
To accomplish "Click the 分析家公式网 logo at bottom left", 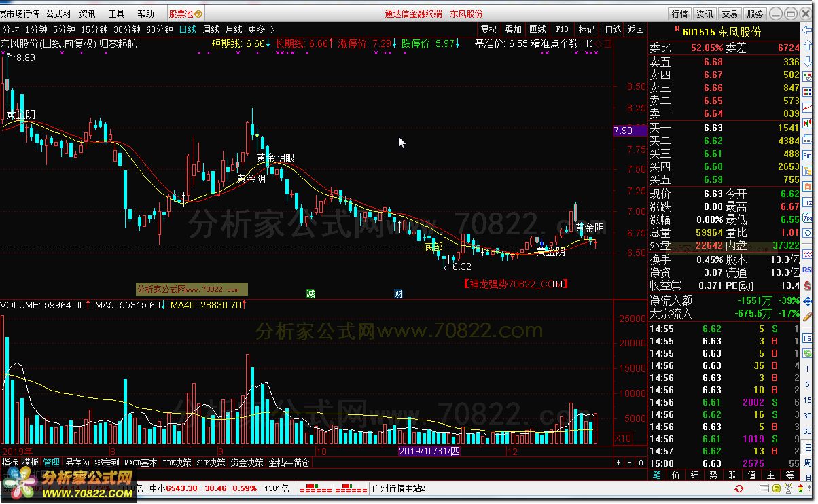I will (x=68, y=485).
